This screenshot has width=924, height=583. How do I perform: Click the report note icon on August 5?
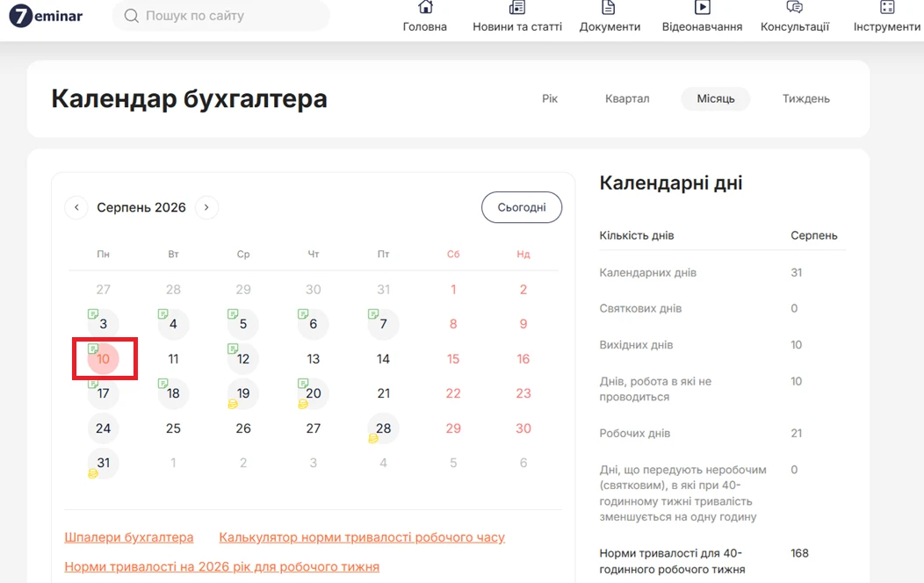(233, 313)
